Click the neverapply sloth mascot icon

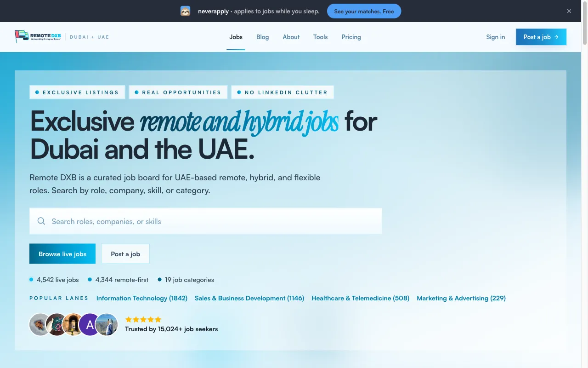pyautogui.click(x=185, y=11)
